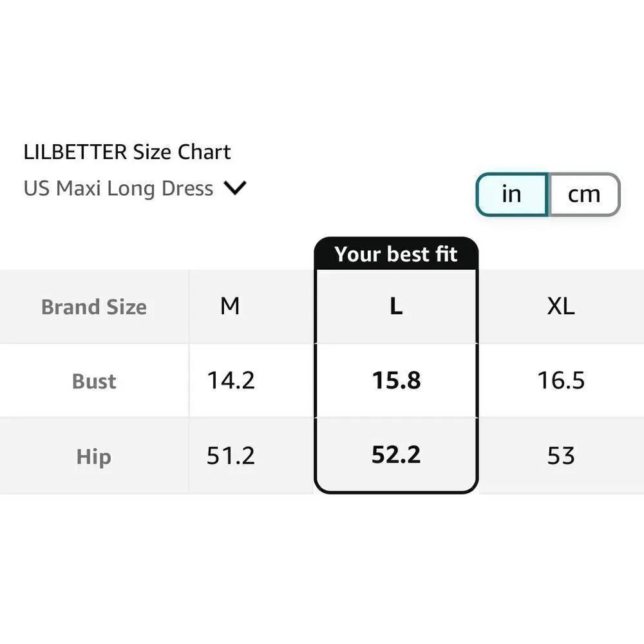Click the Hip row label
Viewport: 644px width, 644px height.
pyautogui.click(x=94, y=457)
